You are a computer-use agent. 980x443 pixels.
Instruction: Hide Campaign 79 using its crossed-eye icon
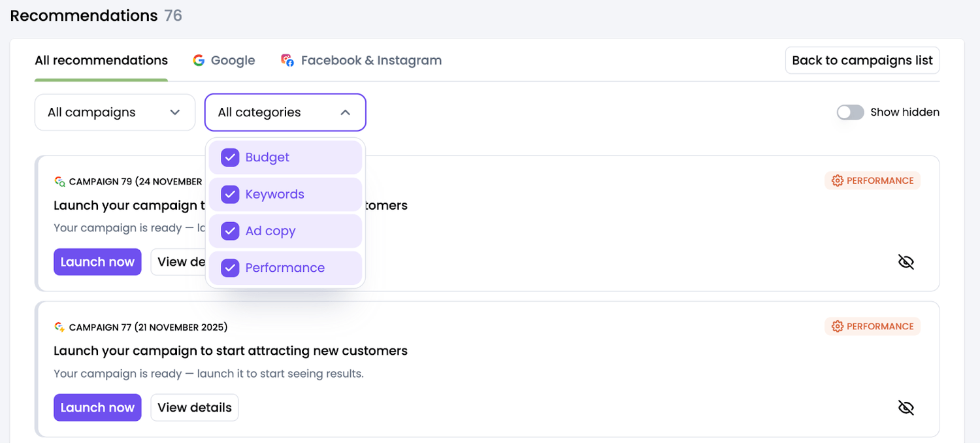(x=906, y=261)
